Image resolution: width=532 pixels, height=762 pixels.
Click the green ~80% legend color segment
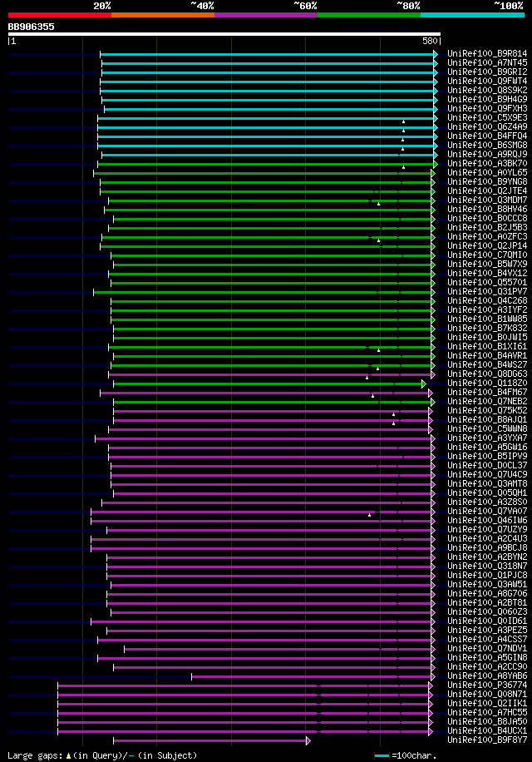(x=369, y=15)
